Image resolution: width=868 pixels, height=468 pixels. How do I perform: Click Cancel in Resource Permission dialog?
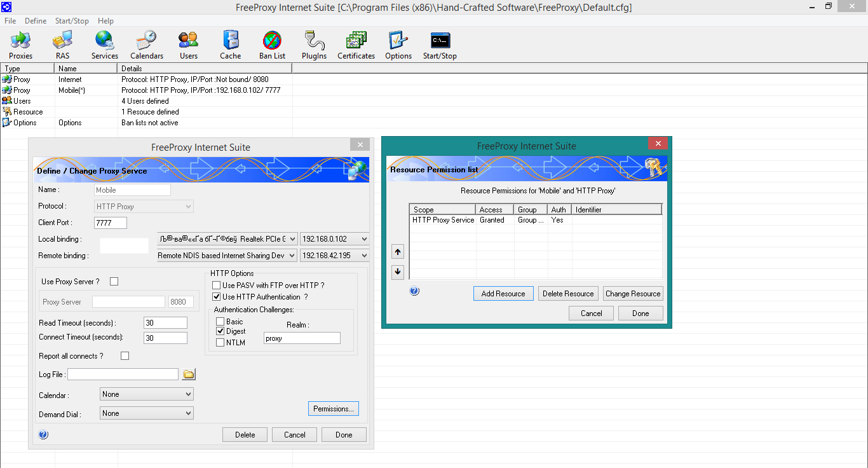point(591,313)
